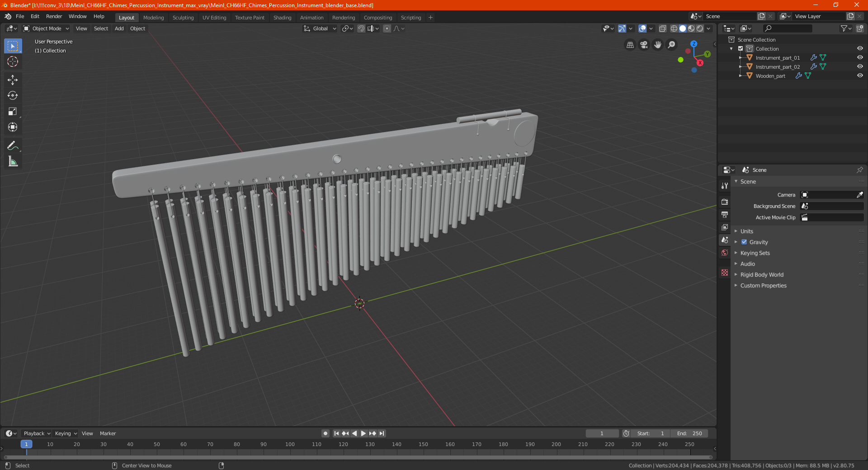The image size is (868, 470).
Task: Toggle X-ray display icon
Action: (663, 28)
